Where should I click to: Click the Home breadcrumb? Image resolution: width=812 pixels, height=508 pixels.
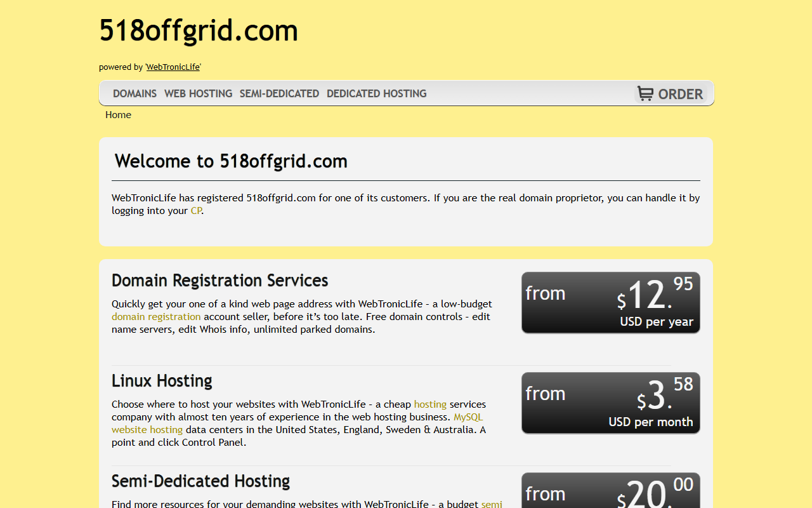(118, 115)
